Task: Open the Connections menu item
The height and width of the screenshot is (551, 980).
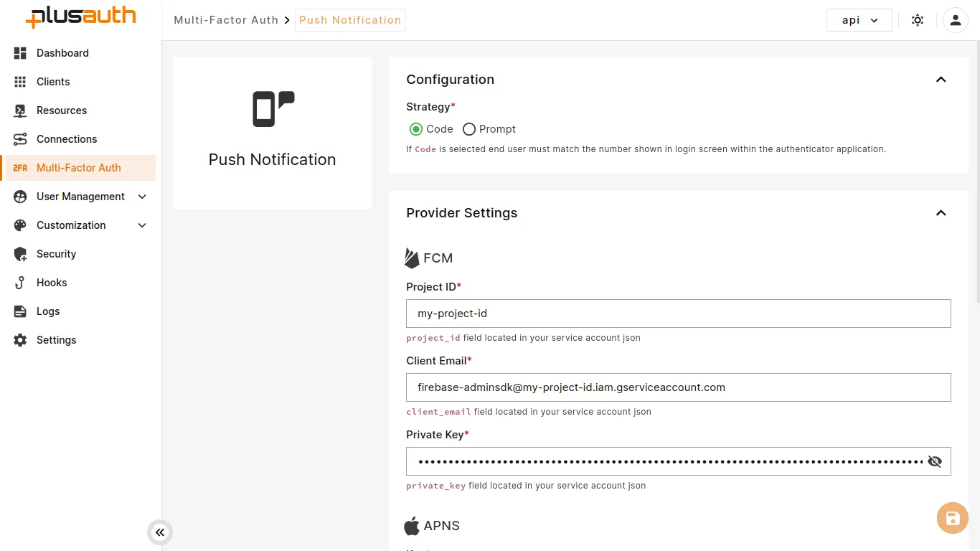Action: pos(67,139)
